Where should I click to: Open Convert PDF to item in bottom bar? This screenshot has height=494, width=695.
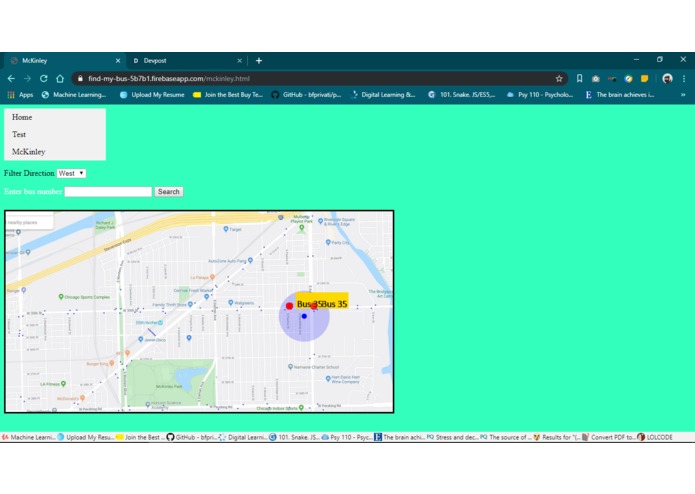(x=609, y=437)
